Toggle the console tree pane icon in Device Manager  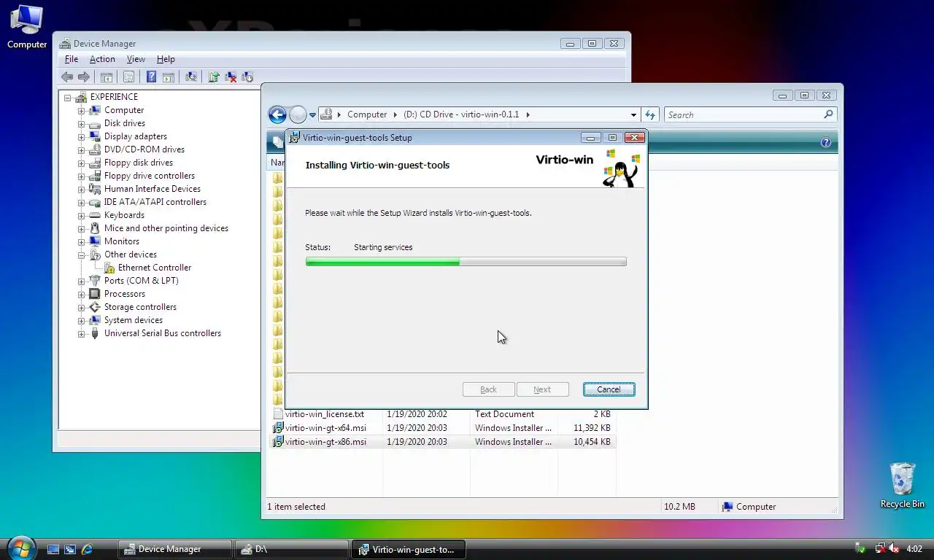point(107,77)
